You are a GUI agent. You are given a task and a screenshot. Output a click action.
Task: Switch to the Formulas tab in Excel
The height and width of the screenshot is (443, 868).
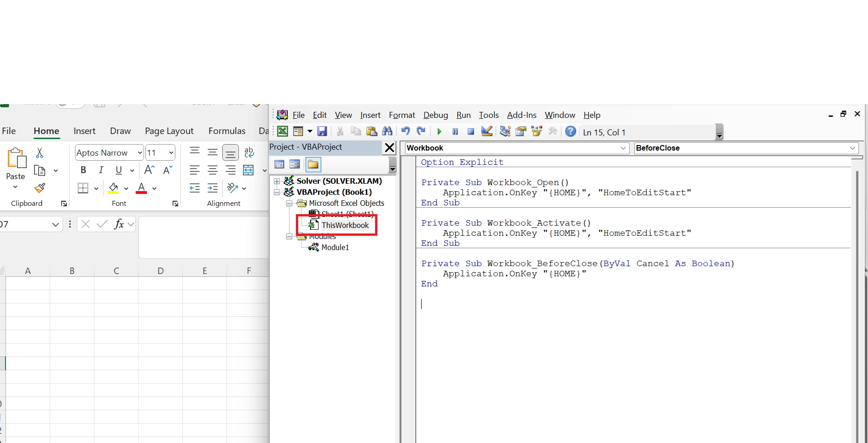[227, 131]
